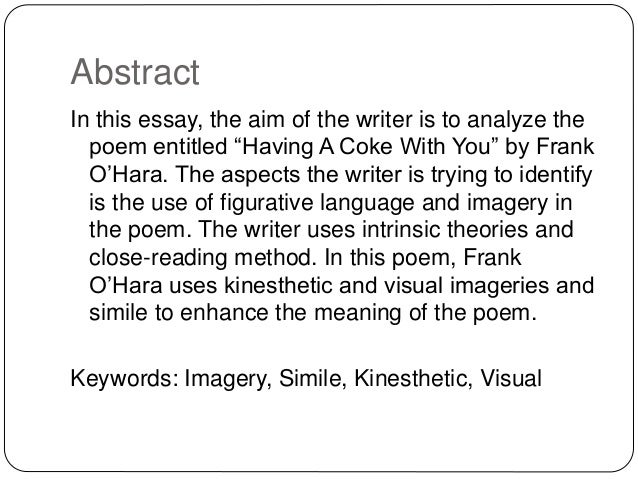
Task: Click the keyword "Imagery," in keywords line
Action: [228, 379]
